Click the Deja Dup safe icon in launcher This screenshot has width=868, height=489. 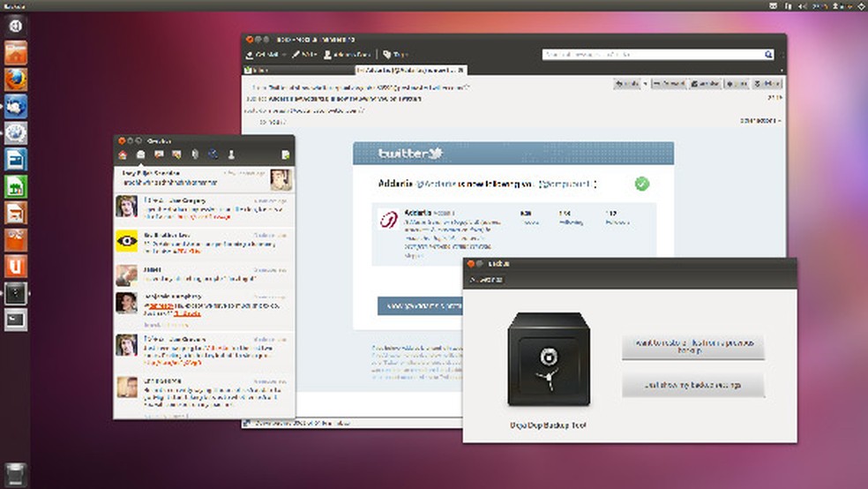[x=16, y=293]
